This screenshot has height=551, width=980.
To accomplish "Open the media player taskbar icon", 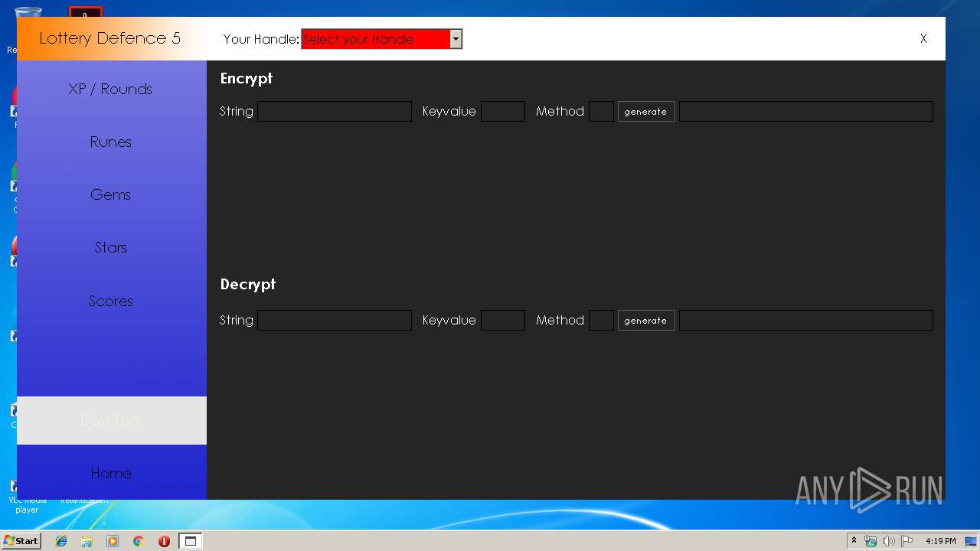I will click(x=113, y=541).
